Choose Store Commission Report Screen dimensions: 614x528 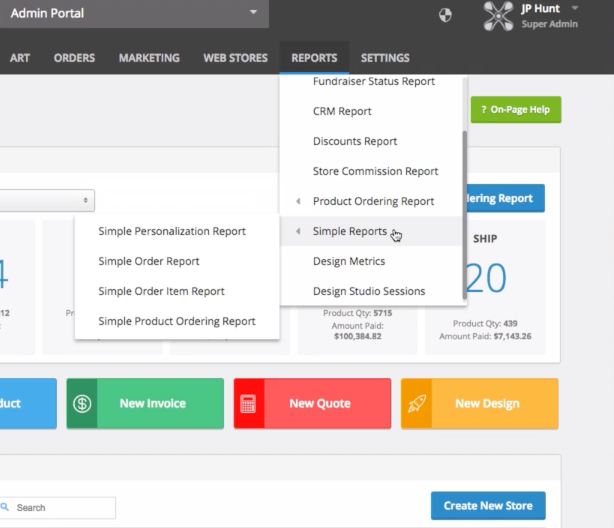pyautogui.click(x=375, y=172)
